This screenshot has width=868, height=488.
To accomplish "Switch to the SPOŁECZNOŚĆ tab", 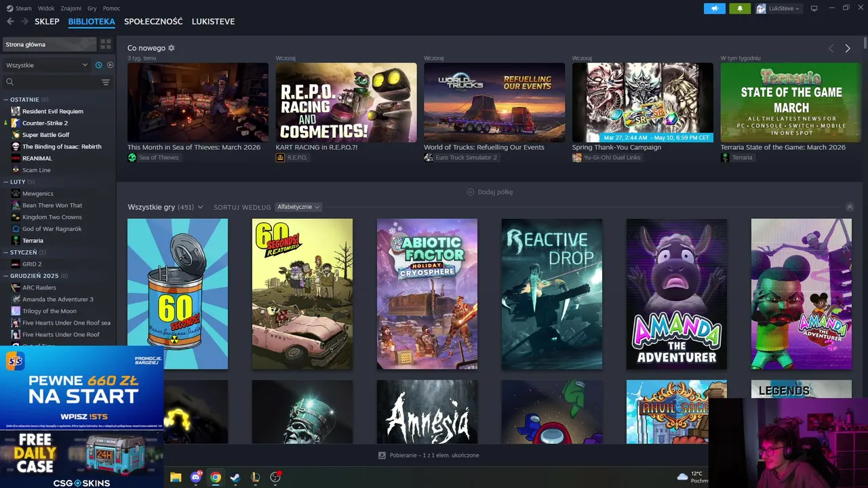I will pos(153,22).
